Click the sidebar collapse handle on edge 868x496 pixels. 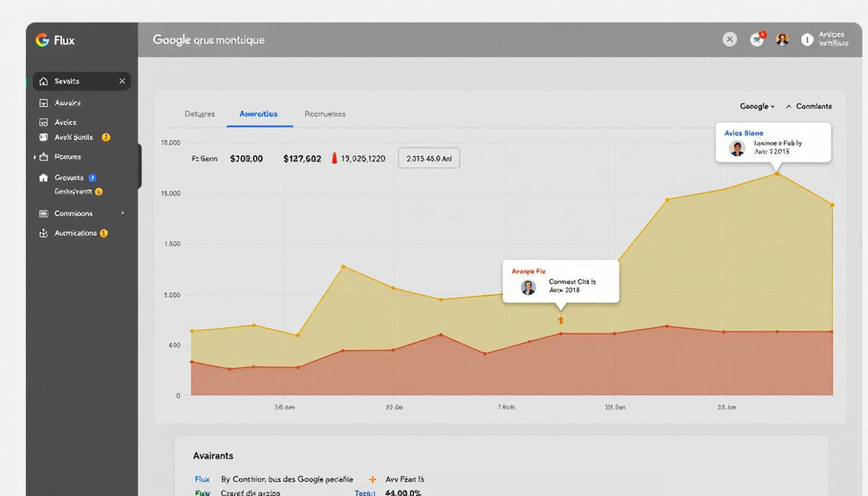139,166
